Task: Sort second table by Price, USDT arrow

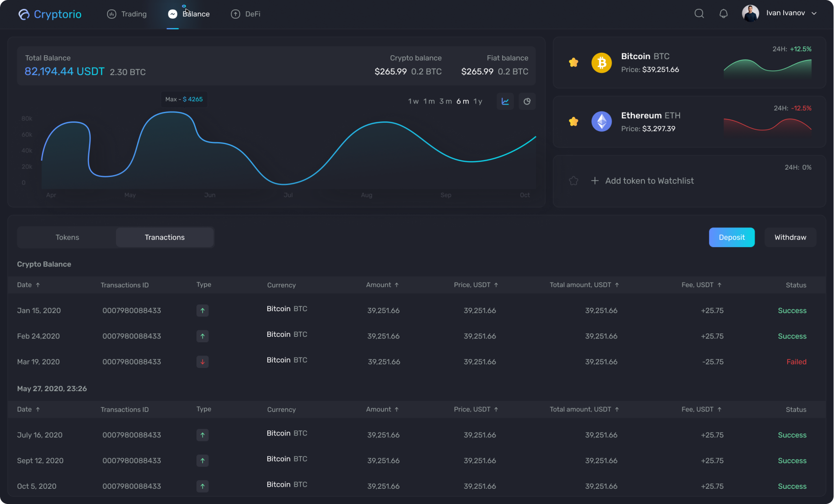Action: (x=496, y=409)
